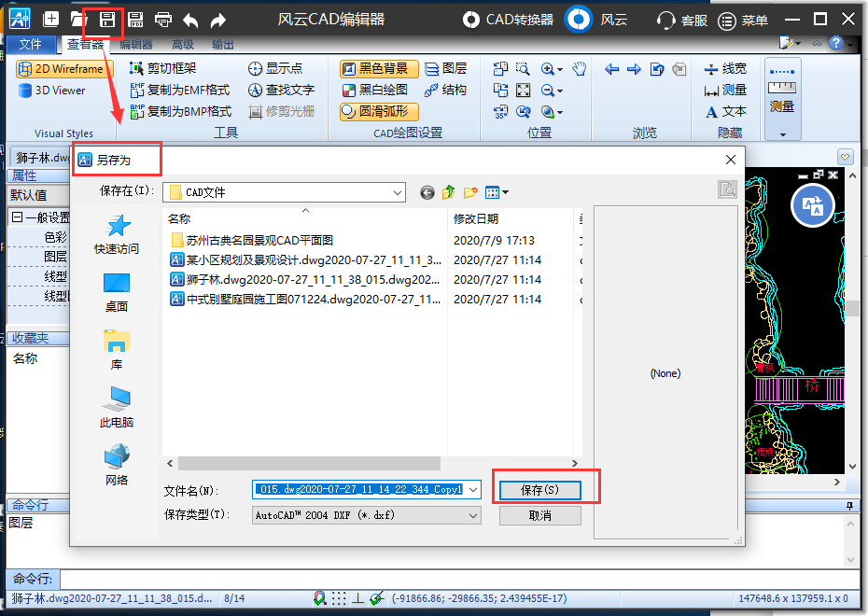Click 桌面 in places sidebar

click(x=117, y=292)
